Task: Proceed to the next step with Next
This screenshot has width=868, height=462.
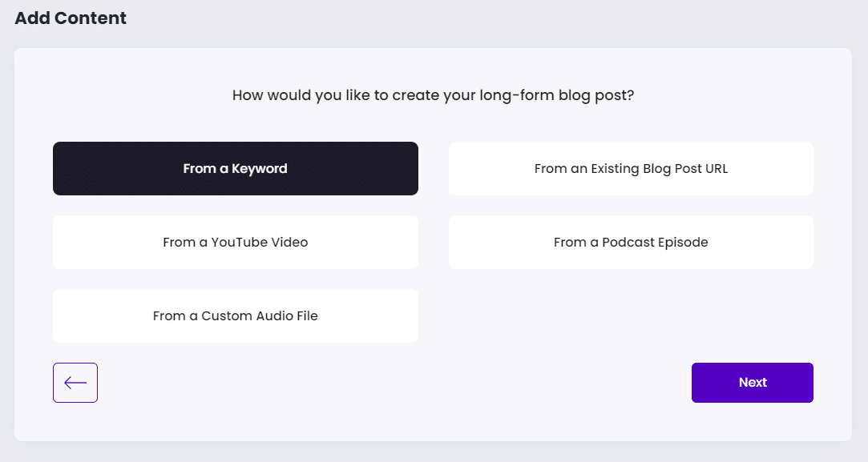Action: [753, 382]
